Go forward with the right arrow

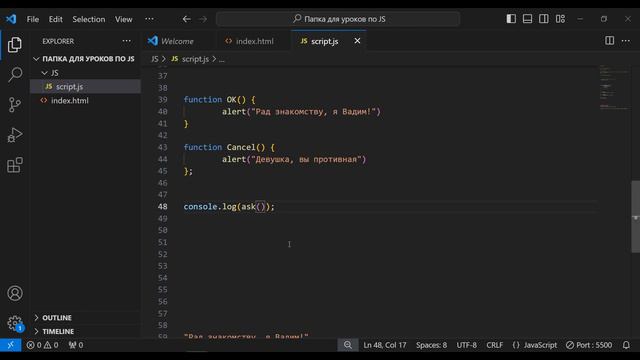[x=203, y=19]
